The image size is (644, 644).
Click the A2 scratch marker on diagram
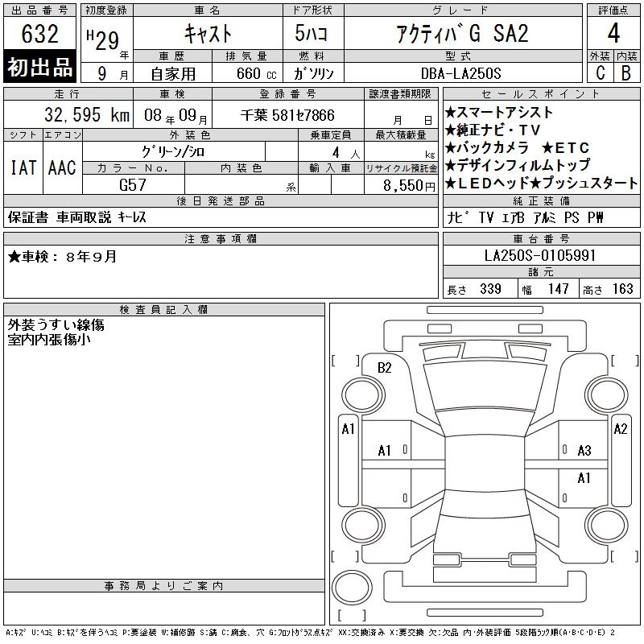tap(620, 429)
